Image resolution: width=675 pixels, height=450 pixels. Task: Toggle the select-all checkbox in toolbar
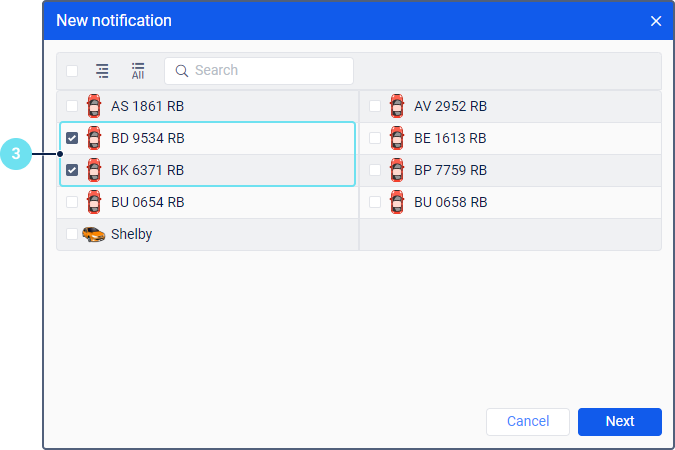(72, 71)
